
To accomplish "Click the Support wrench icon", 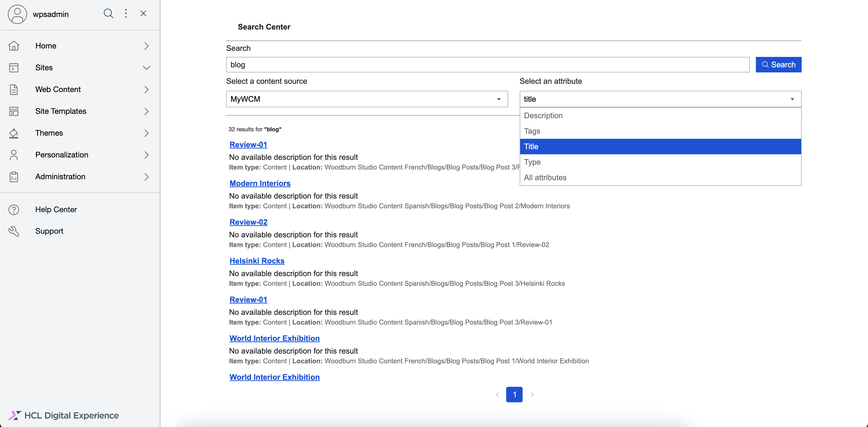I will [14, 231].
